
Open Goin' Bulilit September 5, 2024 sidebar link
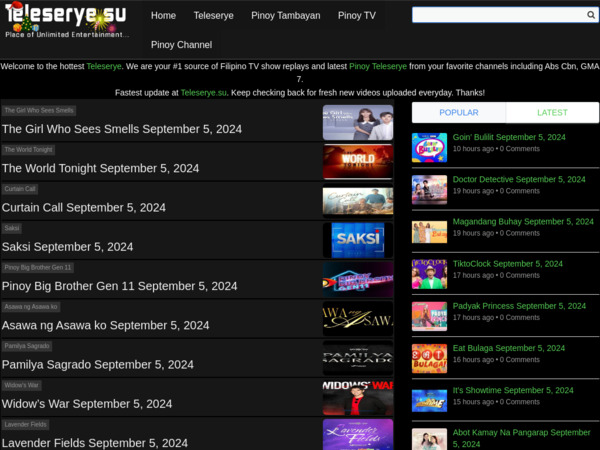tap(509, 137)
